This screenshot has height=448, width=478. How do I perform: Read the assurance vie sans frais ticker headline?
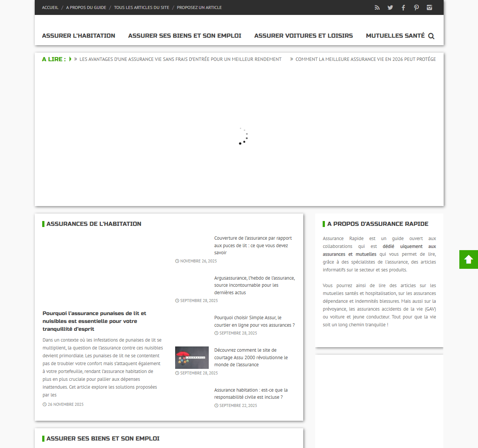[x=180, y=59]
